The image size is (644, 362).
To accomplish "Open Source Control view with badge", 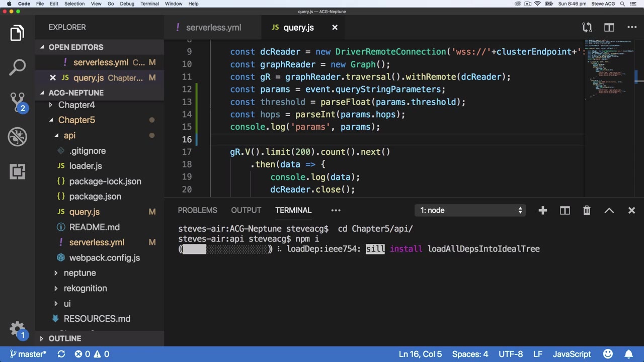I will pyautogui.click(x=17, y=102).
